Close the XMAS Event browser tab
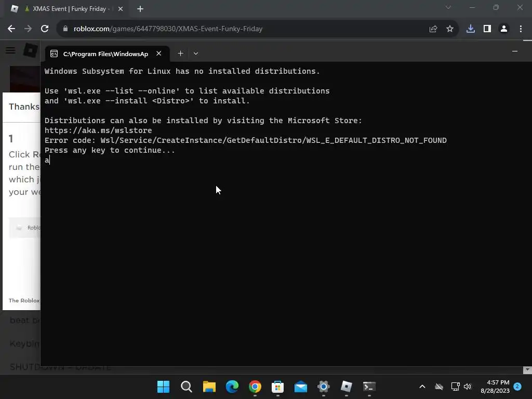This screenshot has width=532, height=399. (121, 9)
